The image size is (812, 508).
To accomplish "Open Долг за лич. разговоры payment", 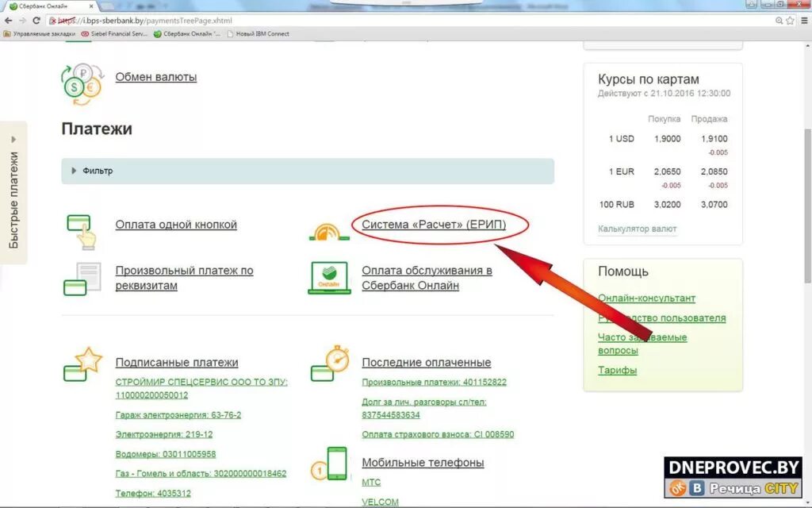I will (424, 408).
